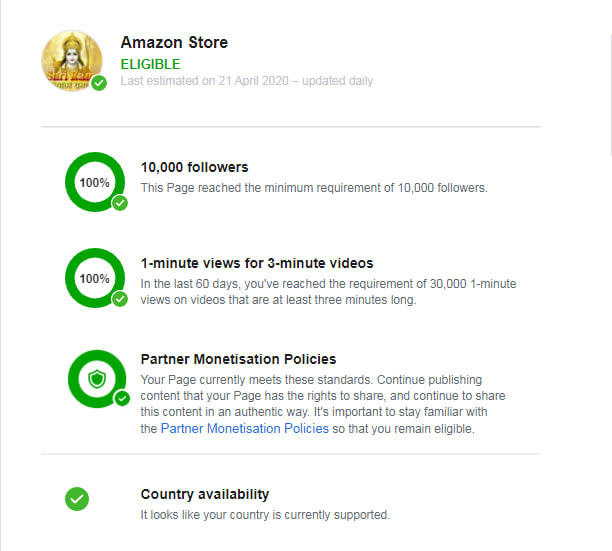Image resolution: width=612 pixels, height=551 pixels.
Task: Click the Partner Monetisation shield icon
Action: point(96,378)
